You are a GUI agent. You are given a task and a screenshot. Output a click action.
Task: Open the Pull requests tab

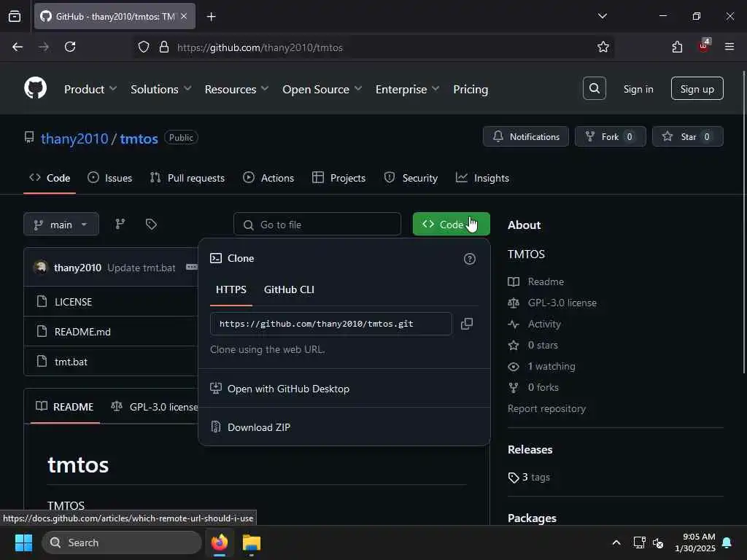pos(187,178)
